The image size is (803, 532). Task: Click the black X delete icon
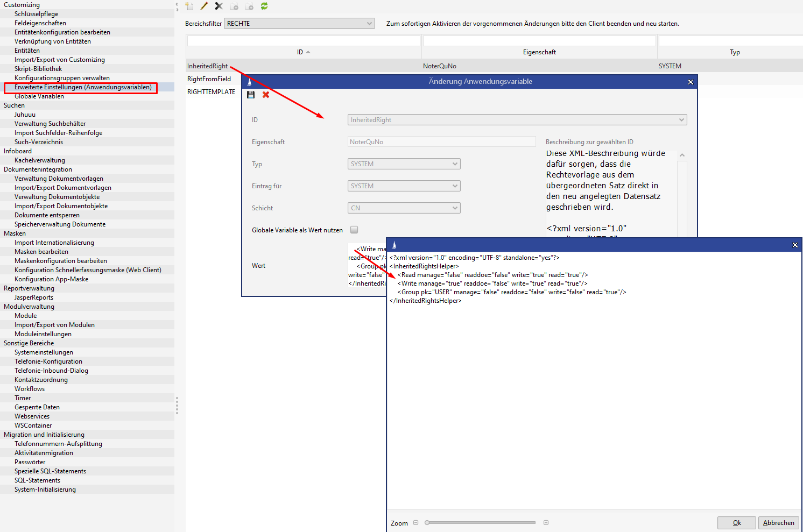219,6
